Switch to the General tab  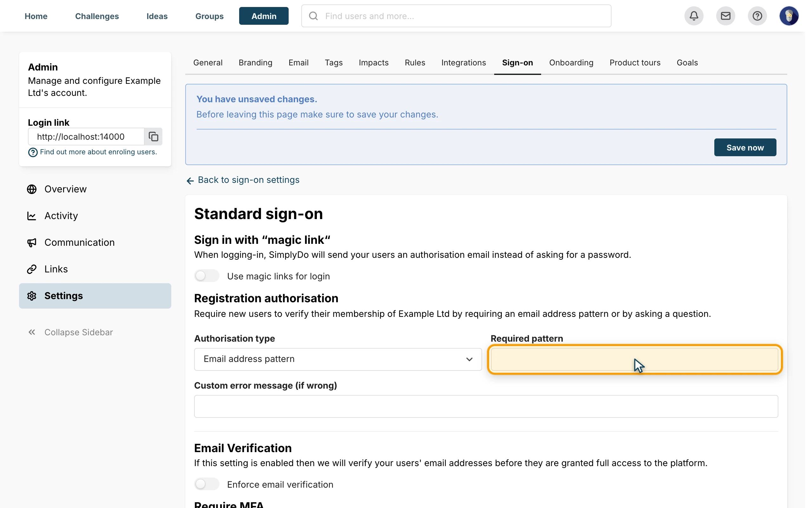point(208,63)
